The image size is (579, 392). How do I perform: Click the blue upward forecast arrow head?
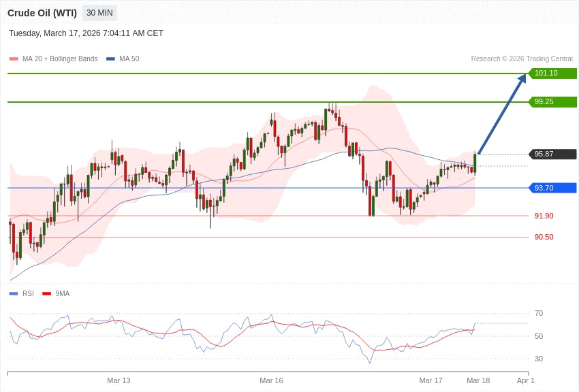522,79
